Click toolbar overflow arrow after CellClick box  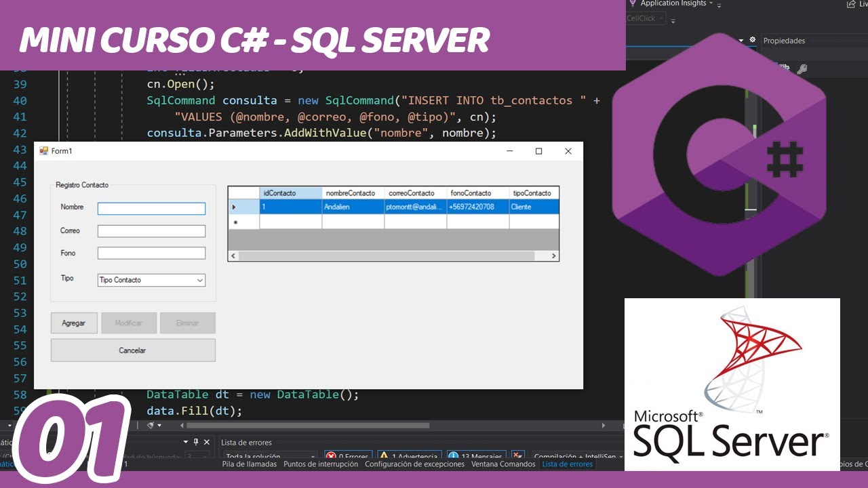(673, 21)
